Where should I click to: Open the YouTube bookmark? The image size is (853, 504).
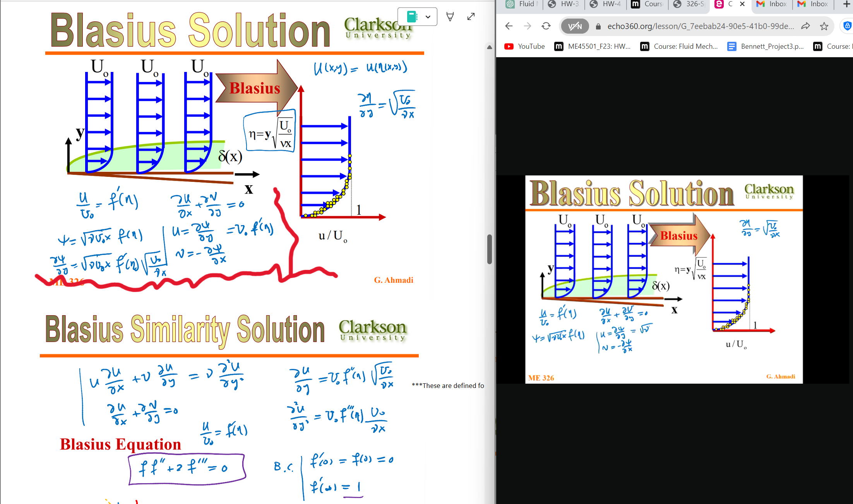point(524,46)
